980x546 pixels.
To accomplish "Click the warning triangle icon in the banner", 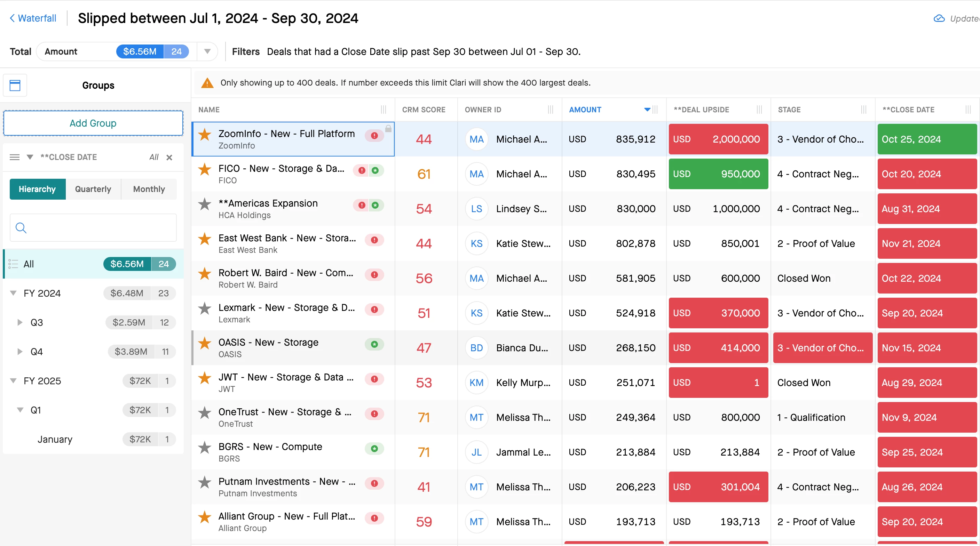I will (207, 83).
